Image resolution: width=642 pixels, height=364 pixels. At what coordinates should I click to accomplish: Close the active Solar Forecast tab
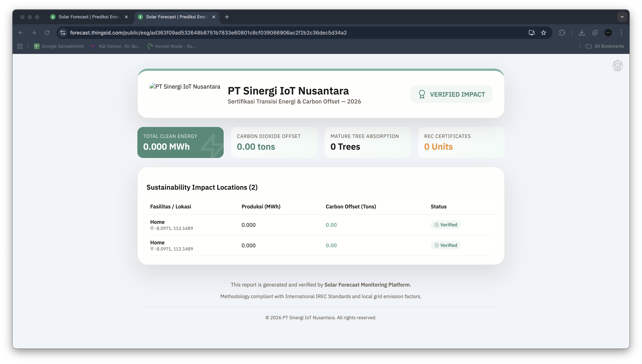(214, 17)
